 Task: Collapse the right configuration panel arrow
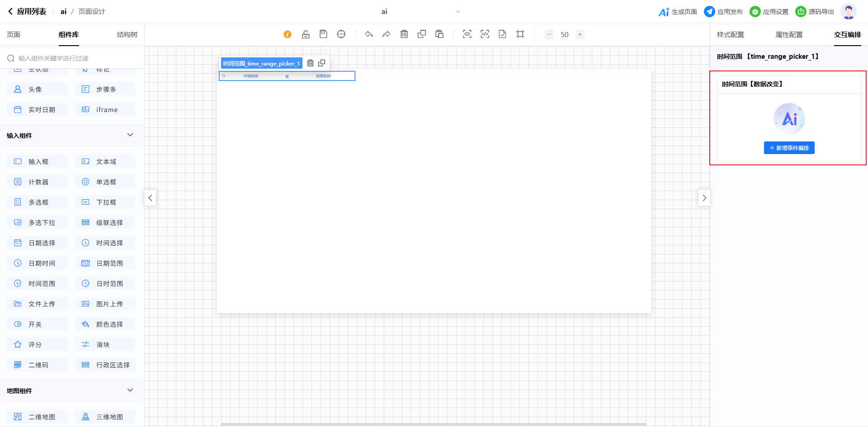pos(704,198)
